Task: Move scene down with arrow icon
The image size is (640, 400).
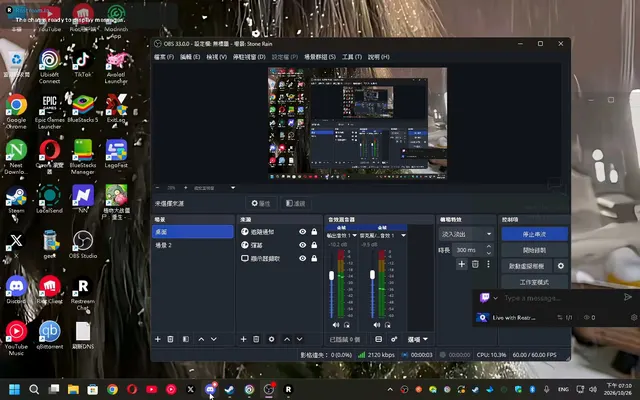Action: [214, 339]
